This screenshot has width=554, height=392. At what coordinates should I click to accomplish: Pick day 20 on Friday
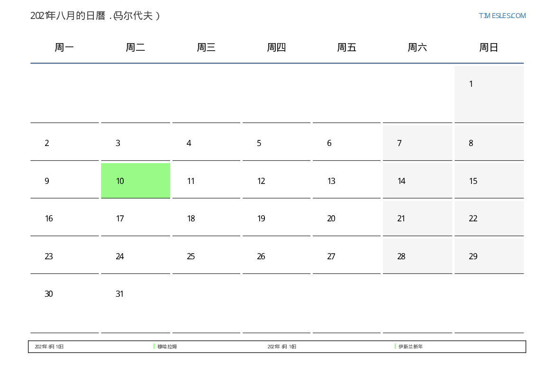click(346, 219)
